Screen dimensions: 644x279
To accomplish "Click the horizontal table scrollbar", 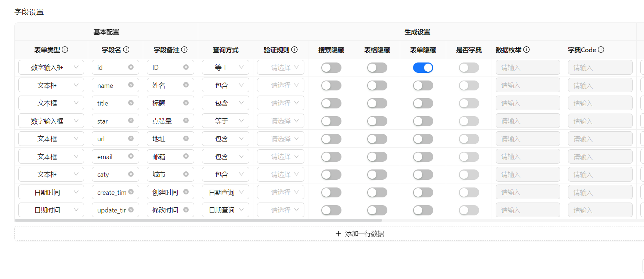I will click(198, 220).
